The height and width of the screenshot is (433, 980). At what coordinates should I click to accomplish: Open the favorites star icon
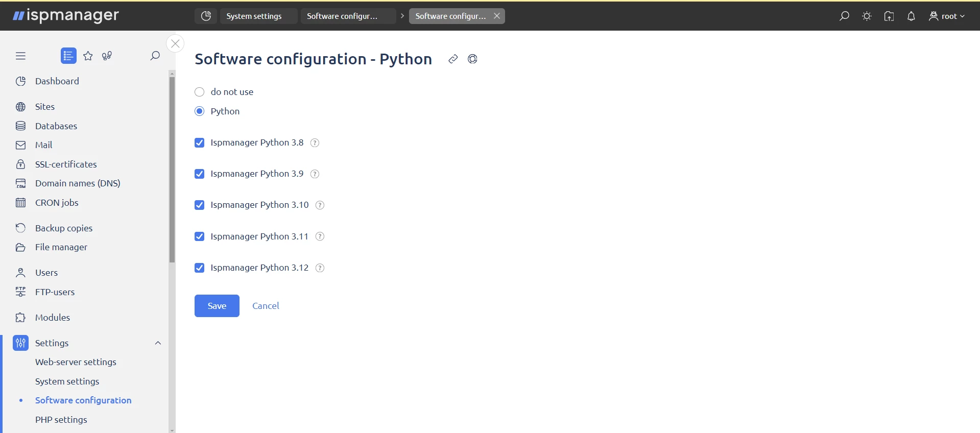(x=88, y=56)
